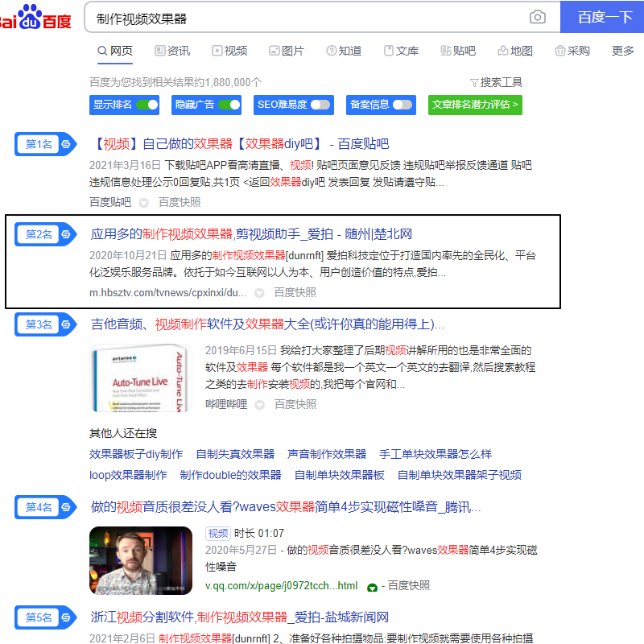Click the 哔哩哔哩 source link
644x644 pixels.
pos(226,405)
